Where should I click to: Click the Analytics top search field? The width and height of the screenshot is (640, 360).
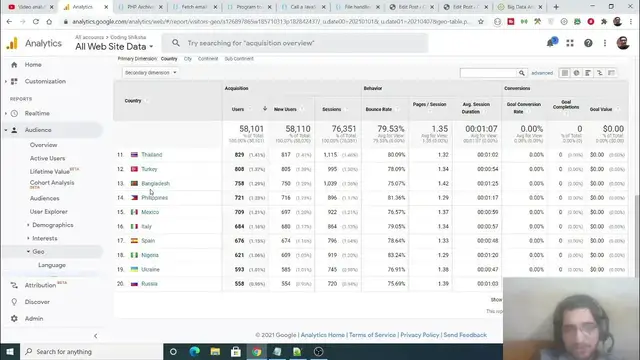295,43
